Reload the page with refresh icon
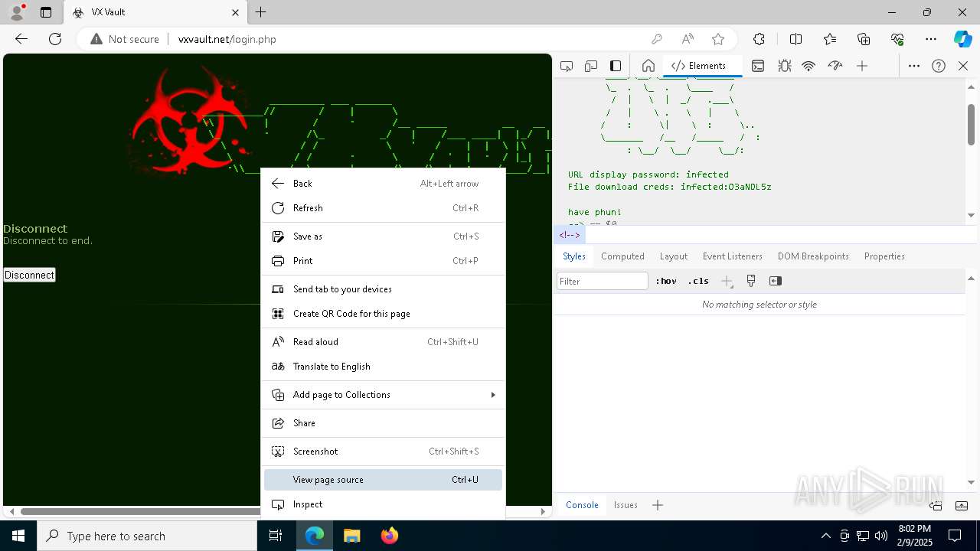 pyautogui.click(x=55, y=39)
